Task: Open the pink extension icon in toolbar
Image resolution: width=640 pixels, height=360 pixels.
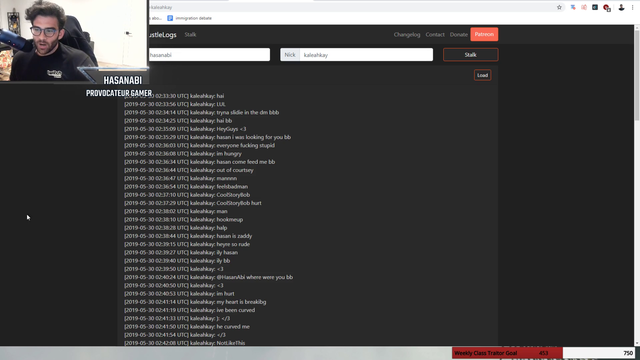Action: 584,7
